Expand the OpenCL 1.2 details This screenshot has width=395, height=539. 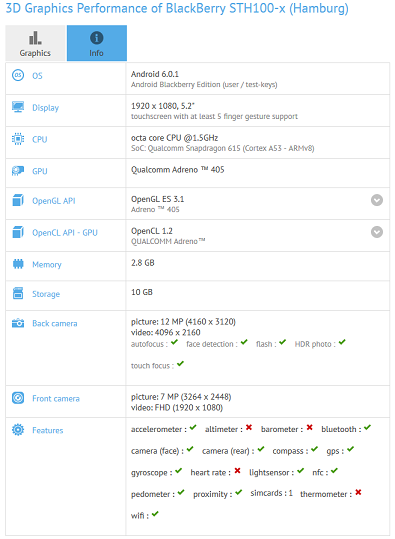tap(377, 232)
